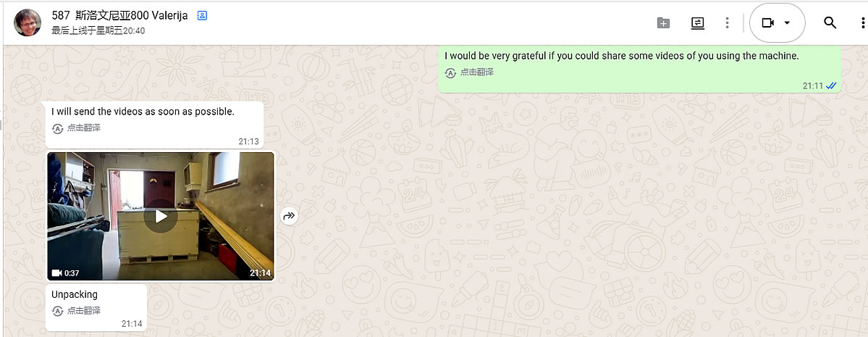Open the far-right three-dot menu
868x337 pixels.
(x=863, y=22)
